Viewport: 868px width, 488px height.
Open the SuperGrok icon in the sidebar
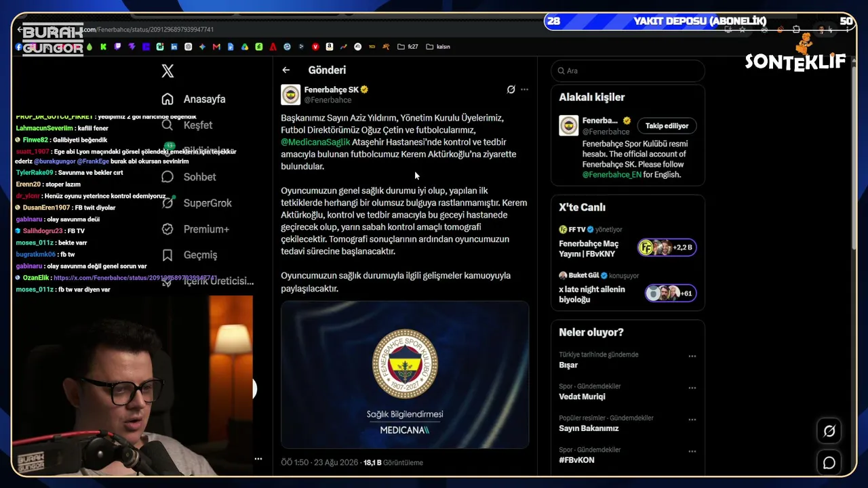click(167, 203)
